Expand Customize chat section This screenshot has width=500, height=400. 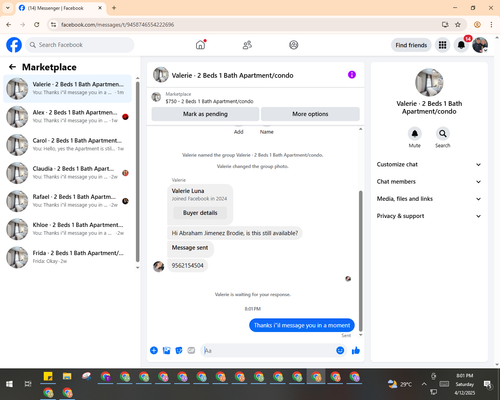[x=429, y=164]
